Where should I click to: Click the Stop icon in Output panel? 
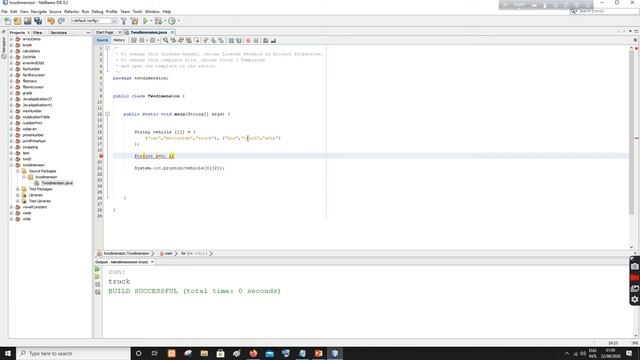(x=98, y=284)
